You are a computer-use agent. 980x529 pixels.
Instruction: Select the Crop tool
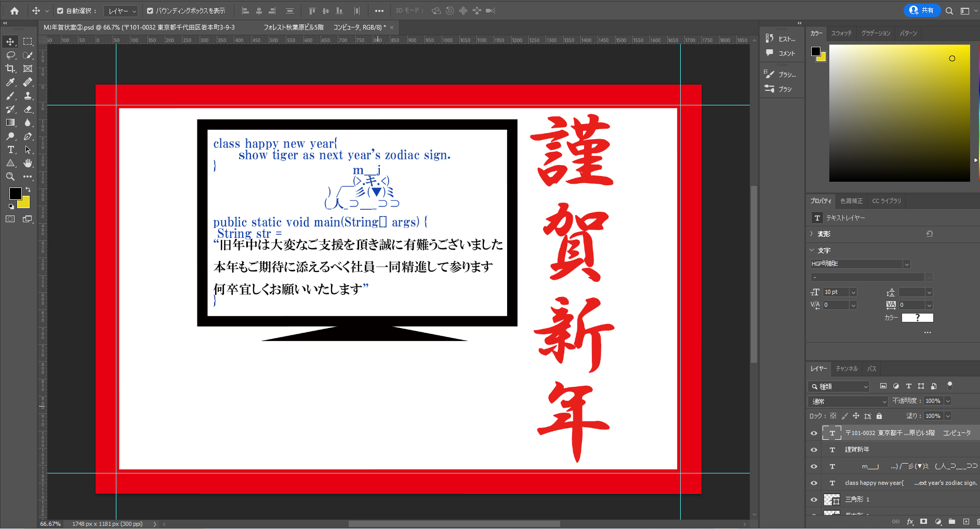(x=10, y=69)
